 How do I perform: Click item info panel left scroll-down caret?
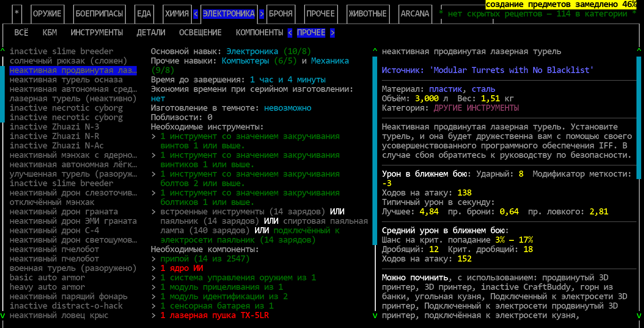[x=375, y=315]
